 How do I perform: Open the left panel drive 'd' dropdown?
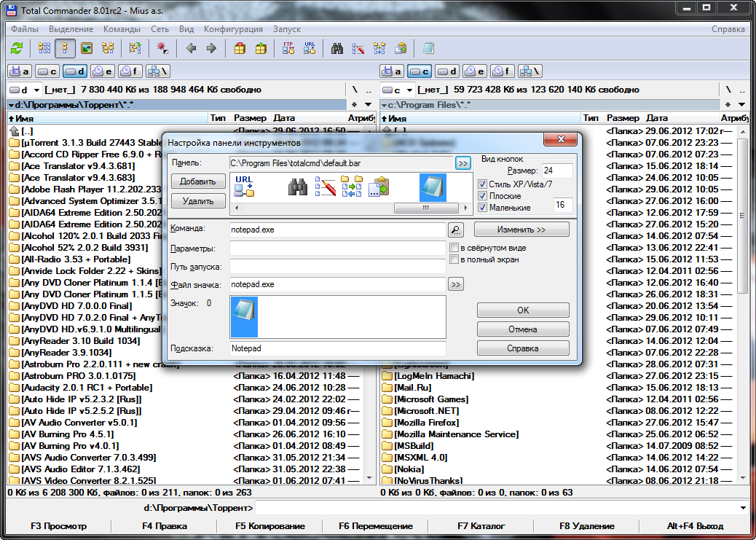click(x=35, y=90)
